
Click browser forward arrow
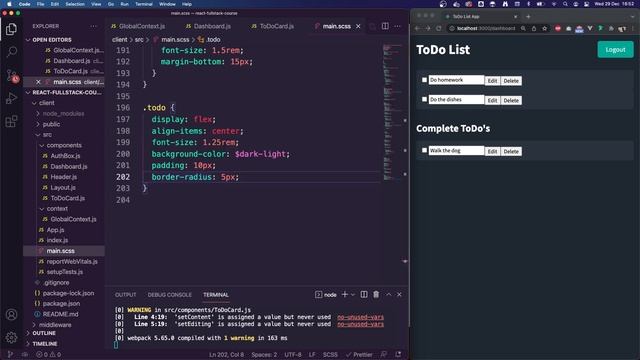point(428,29)
